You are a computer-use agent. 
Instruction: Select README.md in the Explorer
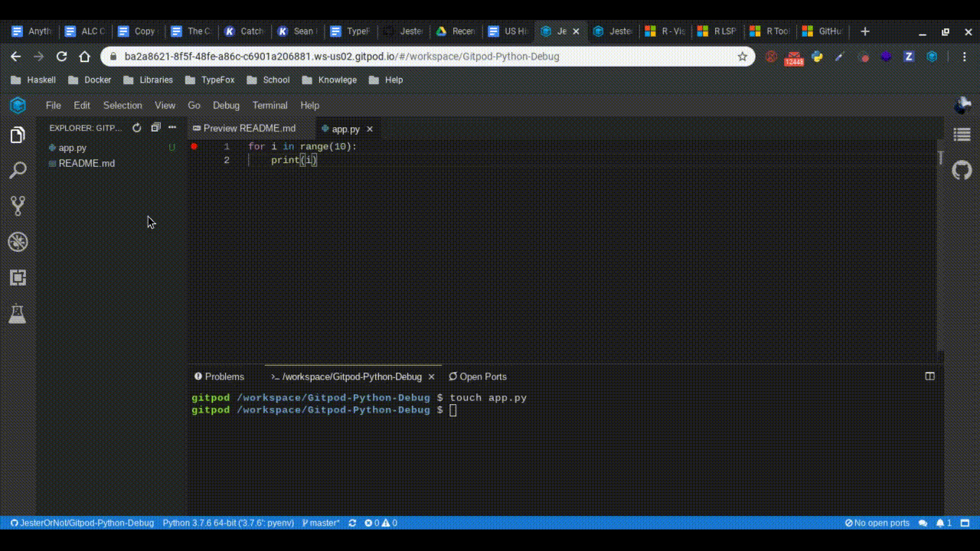click(x=87, y=163)
